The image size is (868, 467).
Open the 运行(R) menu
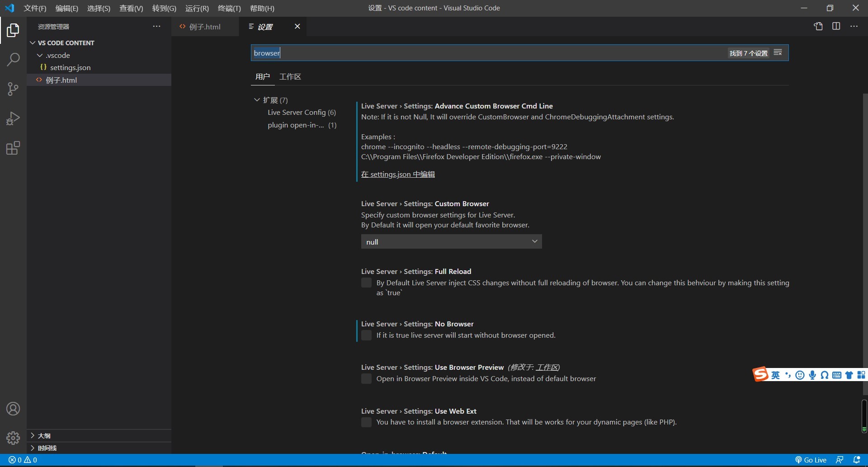pyautogui.click(x=197, y=8)
